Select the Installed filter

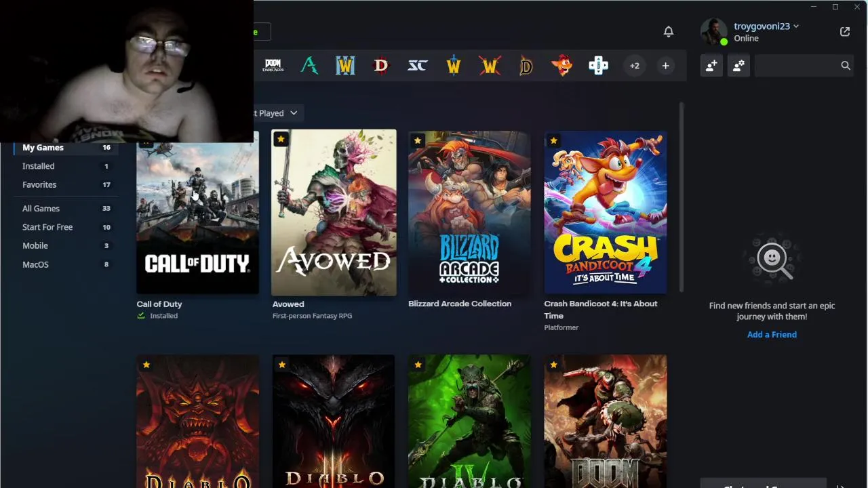click(66, 166)
